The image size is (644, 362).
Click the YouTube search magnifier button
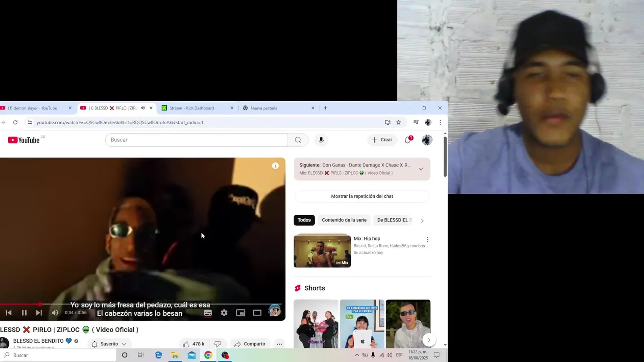[298, 140]
